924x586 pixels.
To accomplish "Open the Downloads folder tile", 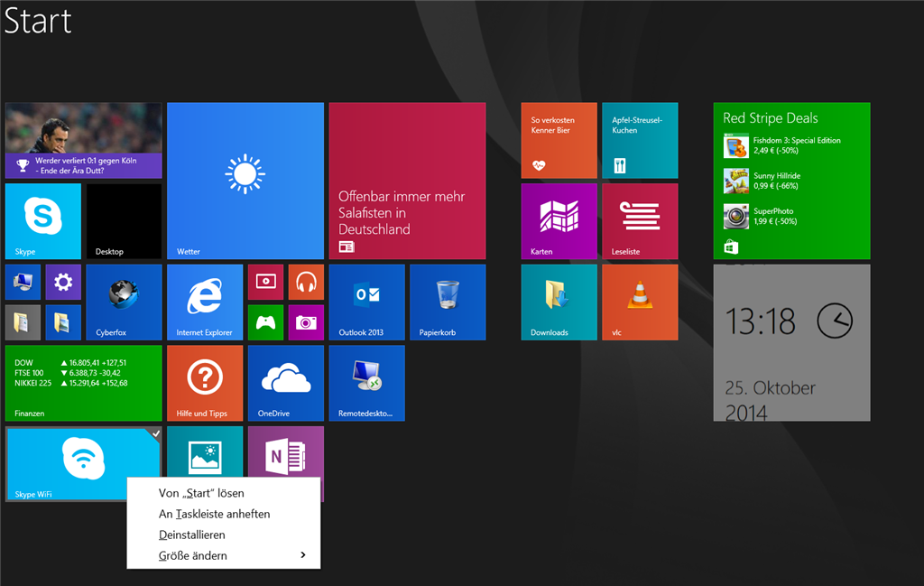I will (x=559, y=302).
